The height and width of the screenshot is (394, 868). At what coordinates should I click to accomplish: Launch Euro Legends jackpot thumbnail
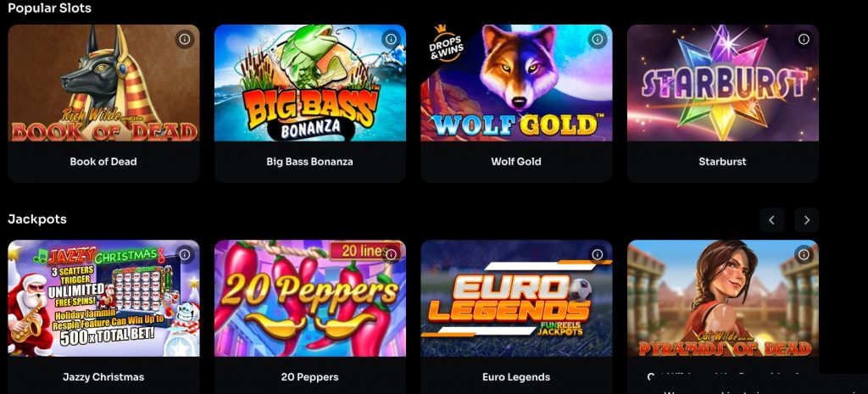pos(516,298)
